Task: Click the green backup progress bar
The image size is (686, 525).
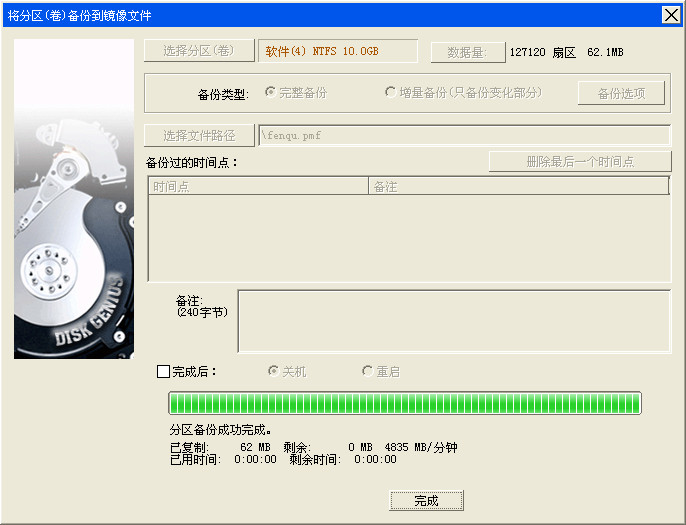Action: [x=405, y=403]
